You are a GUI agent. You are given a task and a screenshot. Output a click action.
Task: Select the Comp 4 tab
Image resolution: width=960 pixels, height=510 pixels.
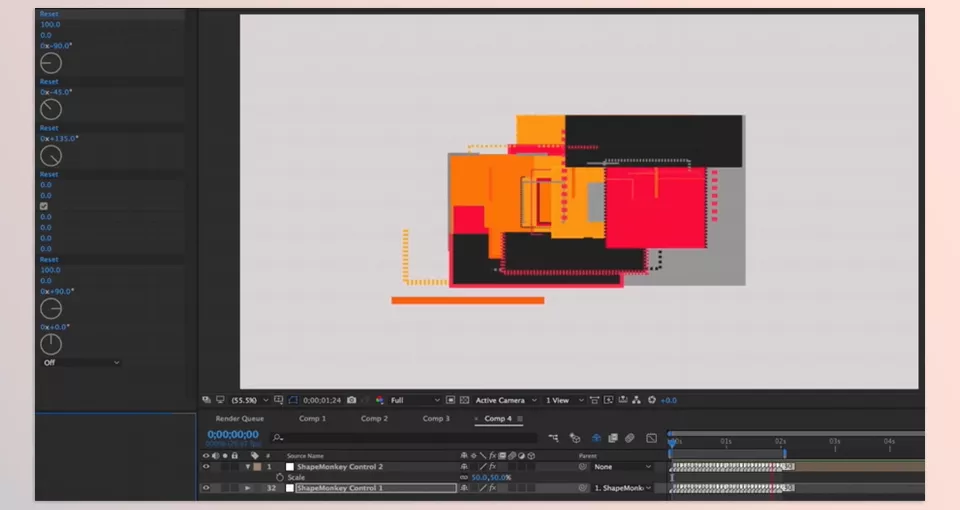pyautogui.click(x=498, y=419)
